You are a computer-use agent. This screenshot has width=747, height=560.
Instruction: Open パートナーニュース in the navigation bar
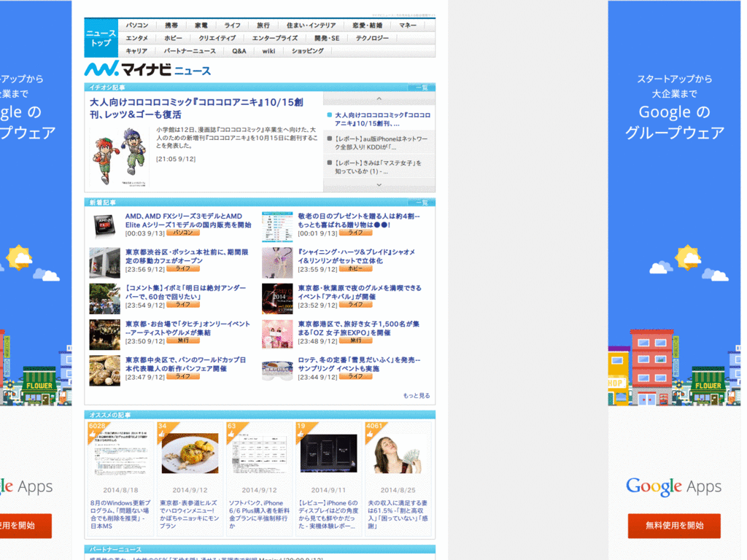point(190,51)
